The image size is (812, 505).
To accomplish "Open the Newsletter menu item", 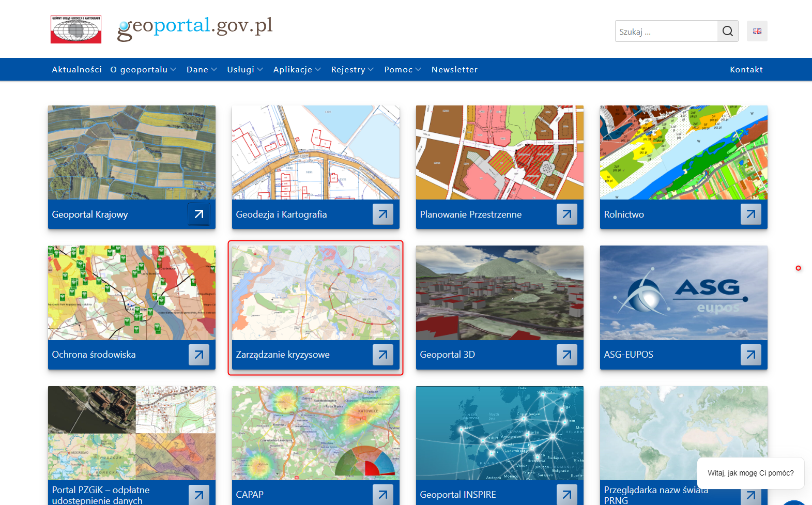I will pos(455,69).
